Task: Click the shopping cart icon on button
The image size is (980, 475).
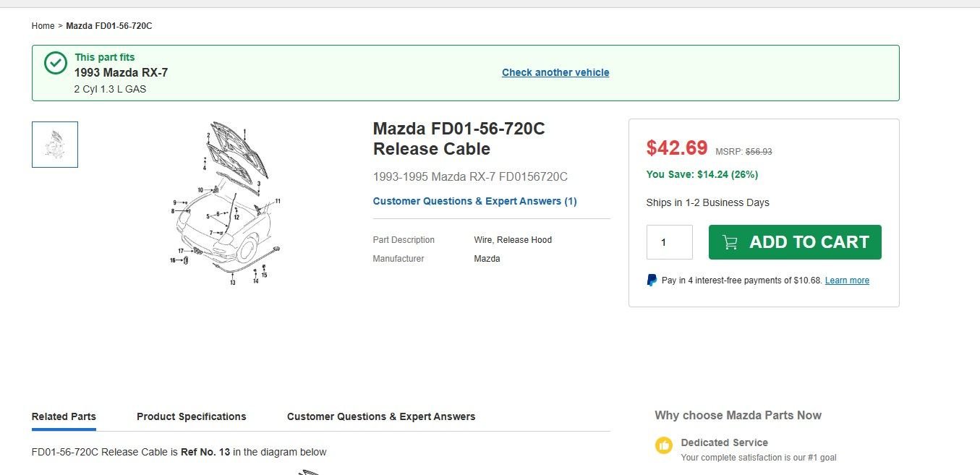Action: click(730, 242)
